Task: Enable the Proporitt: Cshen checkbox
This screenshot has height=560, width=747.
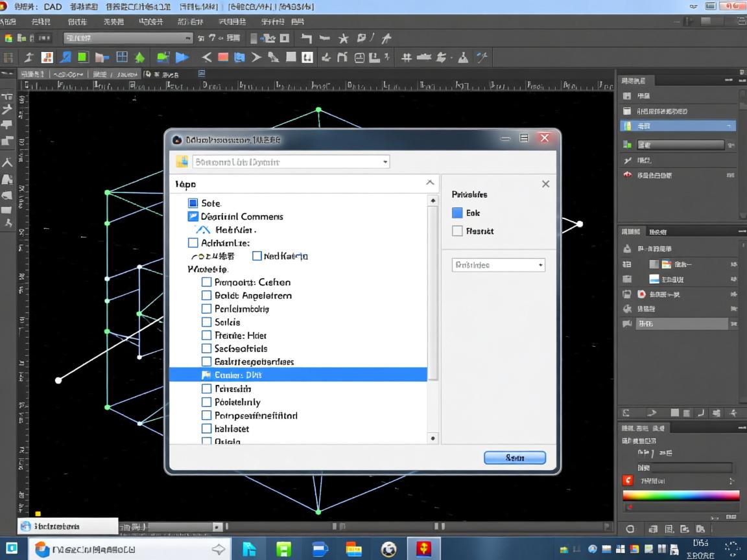Action: pos(206,282)
